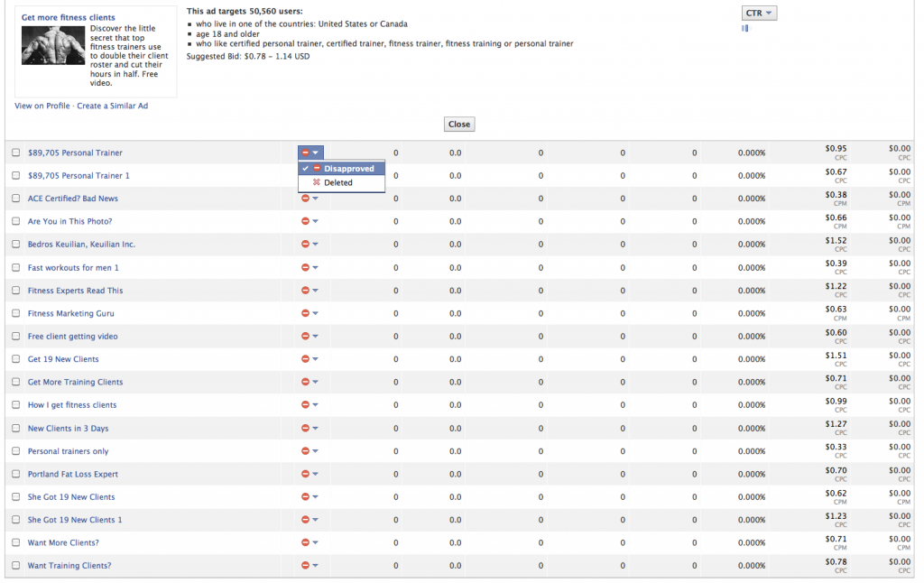Select Disapproved in the open status menu
The image size is (924, 583).
(348, 169)
